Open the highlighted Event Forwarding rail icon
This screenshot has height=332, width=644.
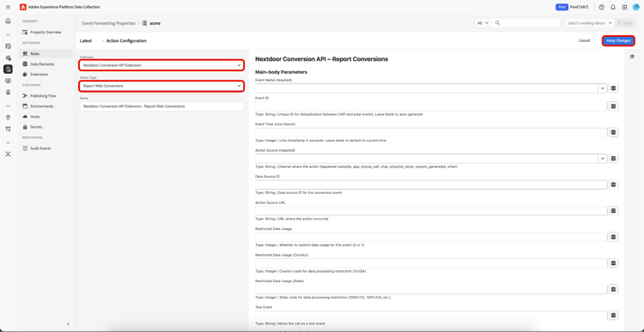[8, 69]
